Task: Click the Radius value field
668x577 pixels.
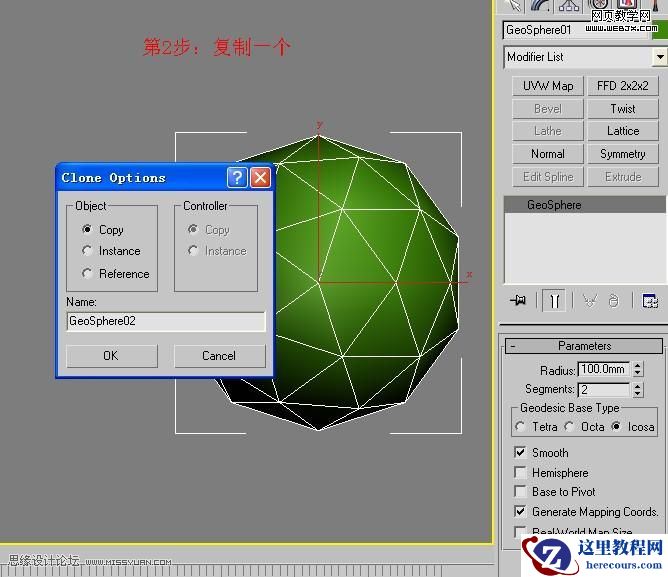Action: (x=604, y=369)
